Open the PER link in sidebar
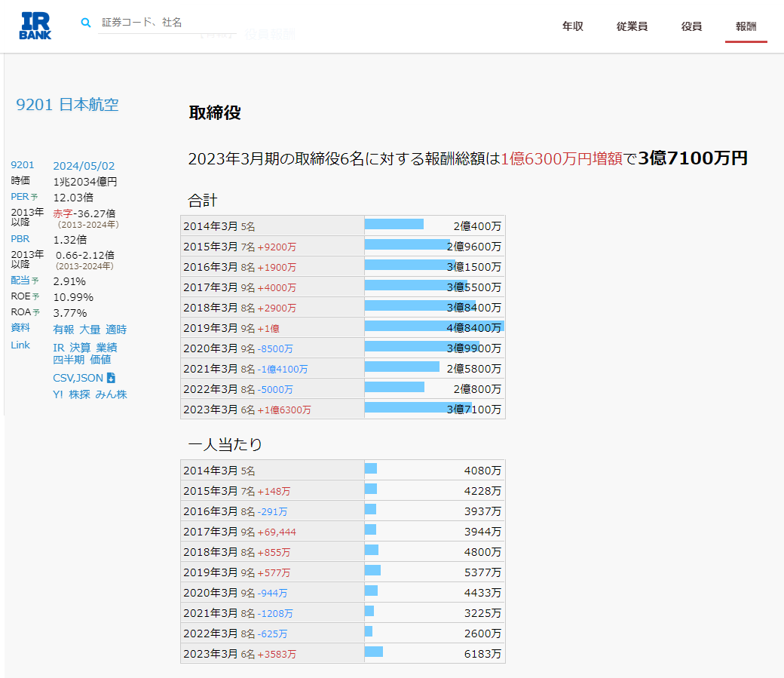 click(20, 197)
